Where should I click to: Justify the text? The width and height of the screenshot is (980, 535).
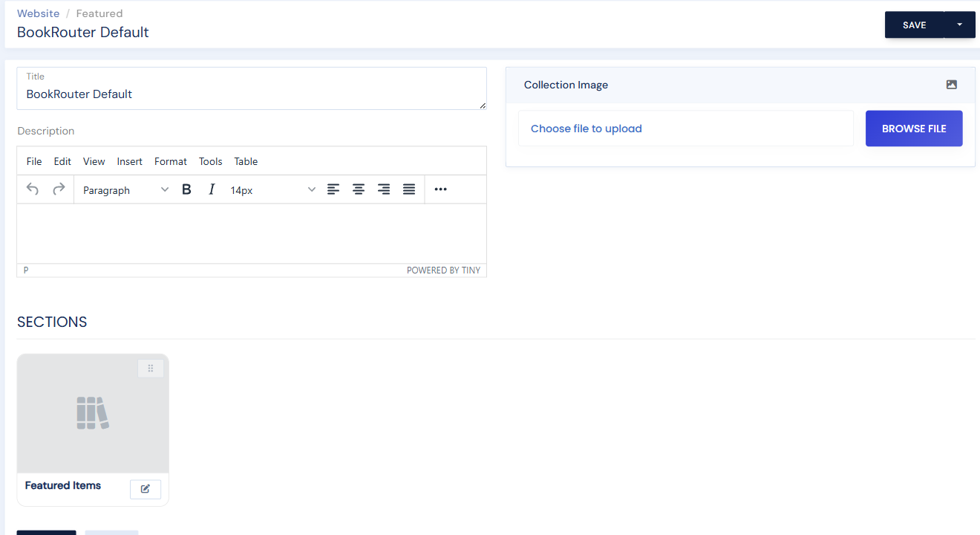point(409,189)
